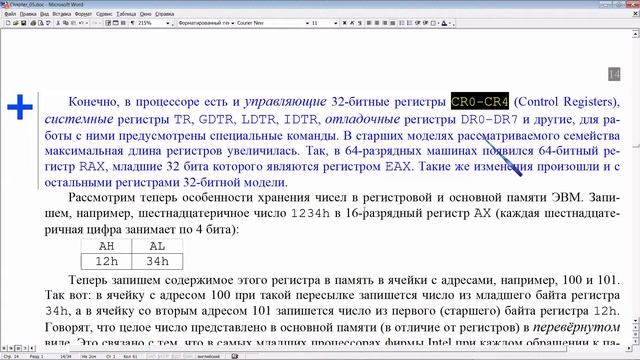Click the word RAX in the text

[92, 167]
